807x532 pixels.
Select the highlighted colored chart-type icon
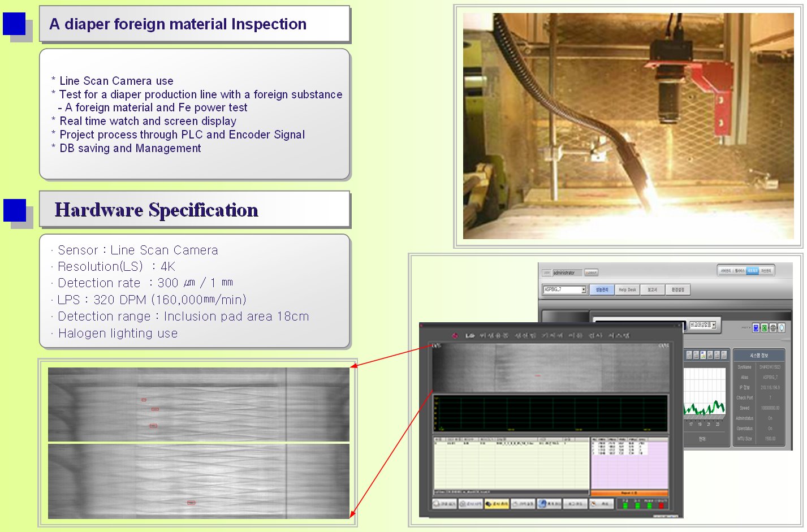coord(703,355)
